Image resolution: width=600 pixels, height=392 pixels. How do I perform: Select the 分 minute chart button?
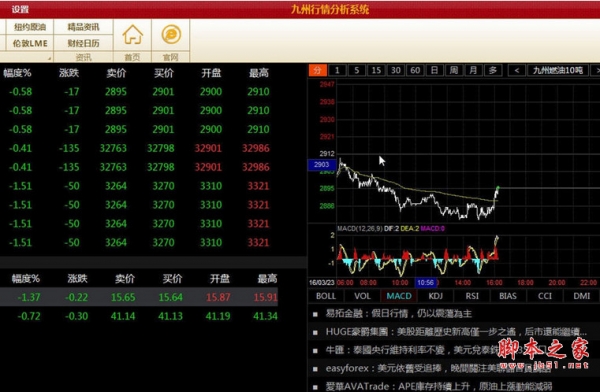click(318, 70)
